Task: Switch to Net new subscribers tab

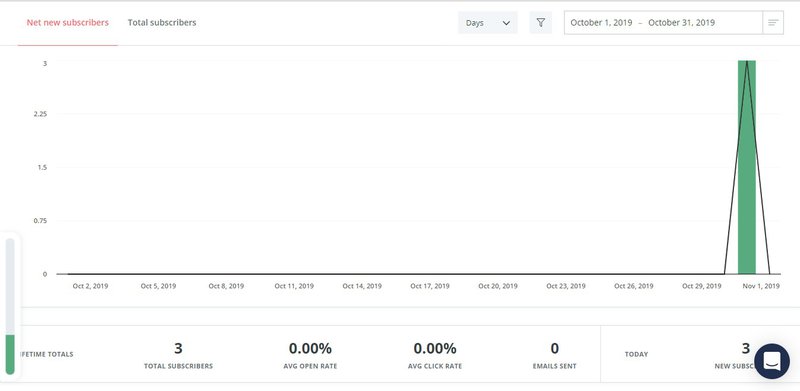Action: pos(68,22)
